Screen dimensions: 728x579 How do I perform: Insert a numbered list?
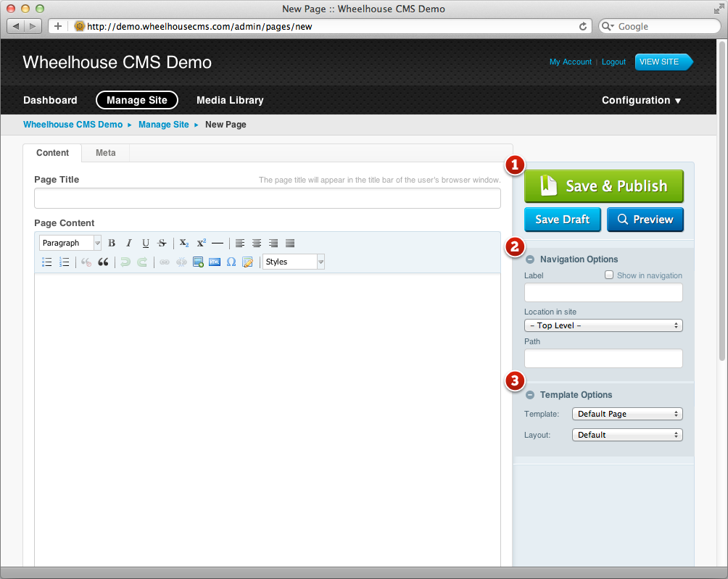tap(64, 262)
